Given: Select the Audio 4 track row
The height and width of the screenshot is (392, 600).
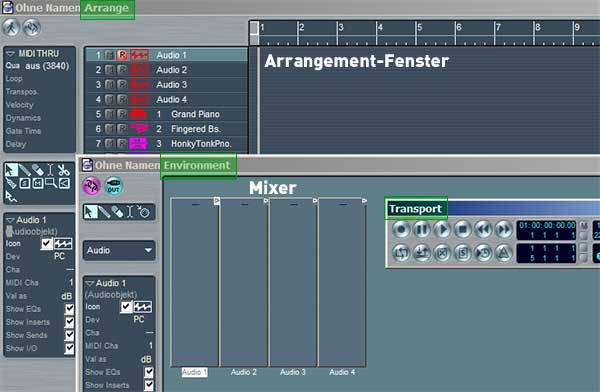Looking at the screenshot, I should pyautogui.click(x=166, y=100).
